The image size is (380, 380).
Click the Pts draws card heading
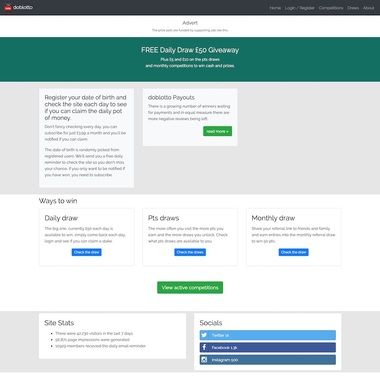coord(164,218)
